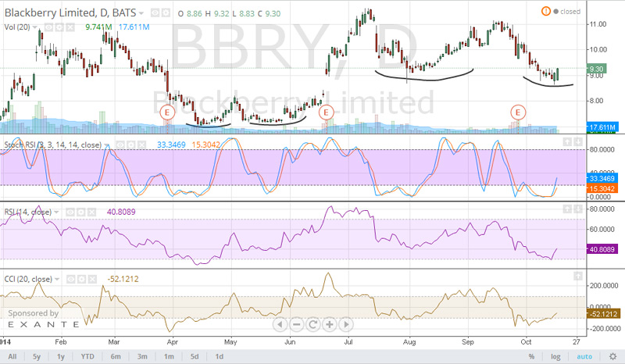Remove the Vol (20) indicator
Viewport: 625px width, 364px height.
click(x=70, y=27)
